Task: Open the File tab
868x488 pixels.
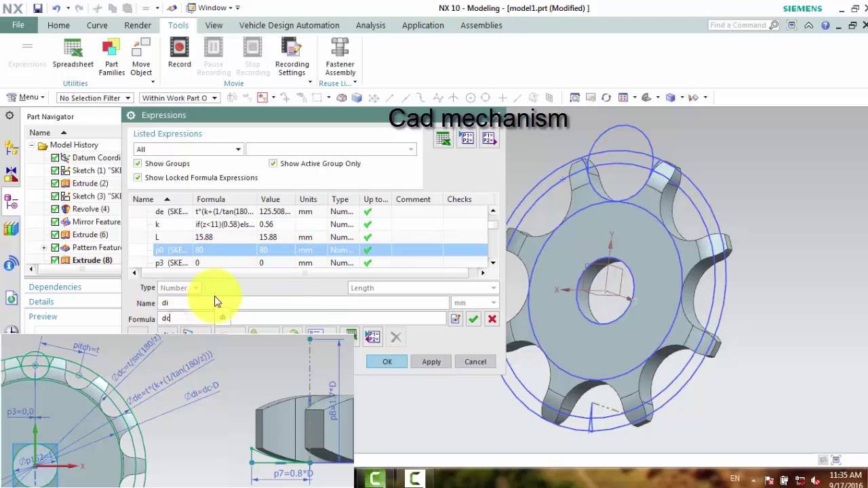Action: coord(18,25)
